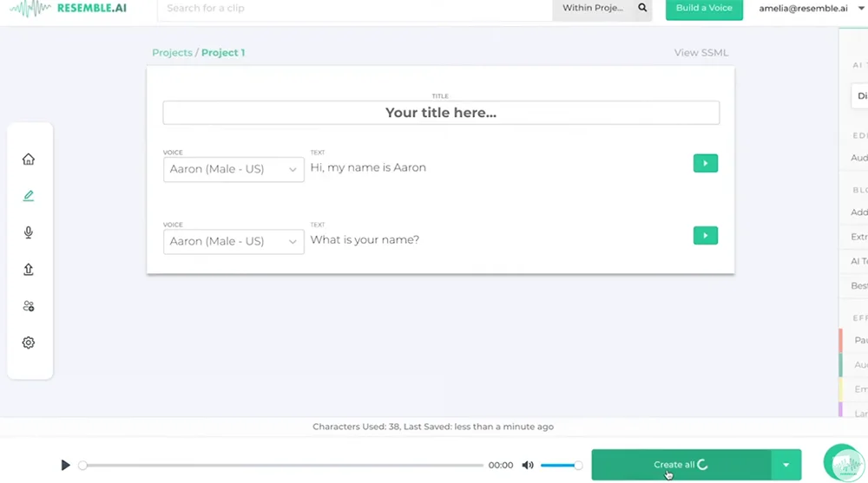Screen dimensions: 868x483
Task: Go to Projects breadcrumb link
Action: coord(172,53)
